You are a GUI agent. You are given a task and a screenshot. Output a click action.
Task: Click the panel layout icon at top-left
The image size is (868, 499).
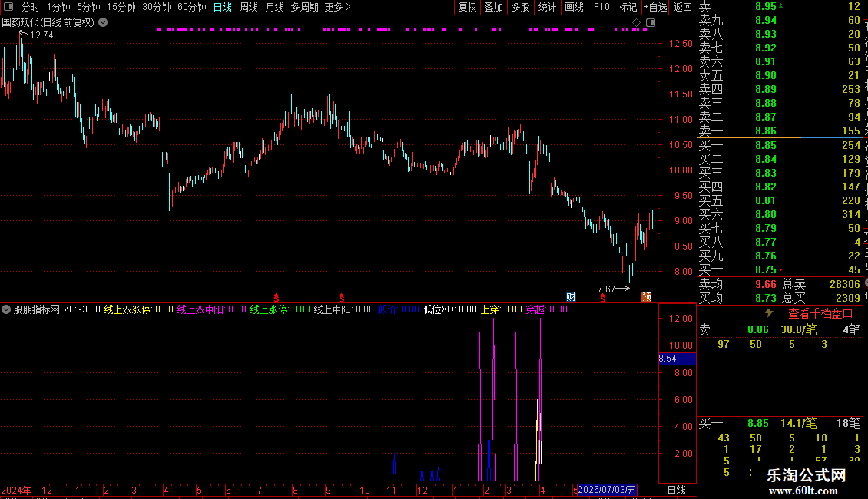coord(8,7)
